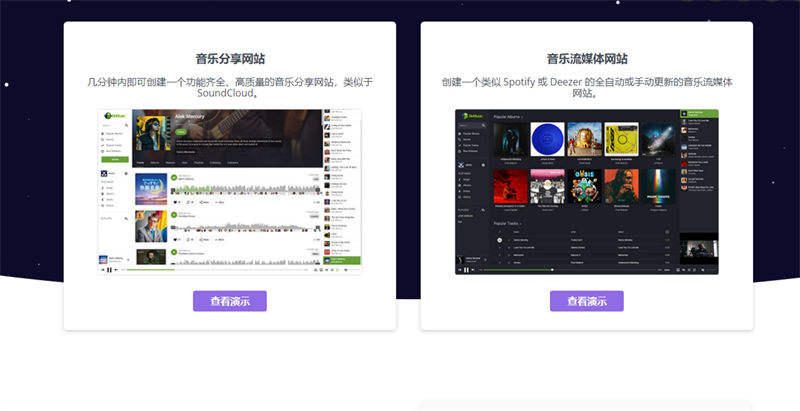Click the 音乐流媒体网站 card heading
The height and width of the screenshot is (411, 800).
[586, 59]
